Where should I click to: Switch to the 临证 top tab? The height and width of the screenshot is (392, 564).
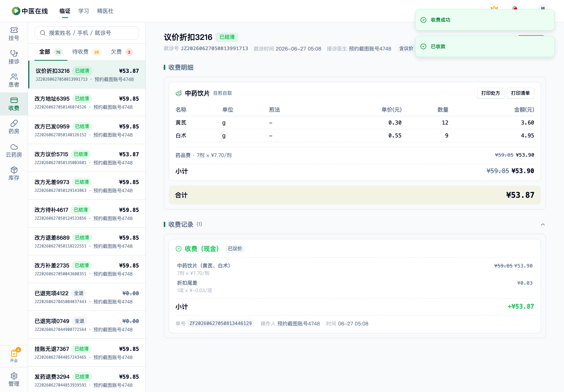tap(65, 11)
